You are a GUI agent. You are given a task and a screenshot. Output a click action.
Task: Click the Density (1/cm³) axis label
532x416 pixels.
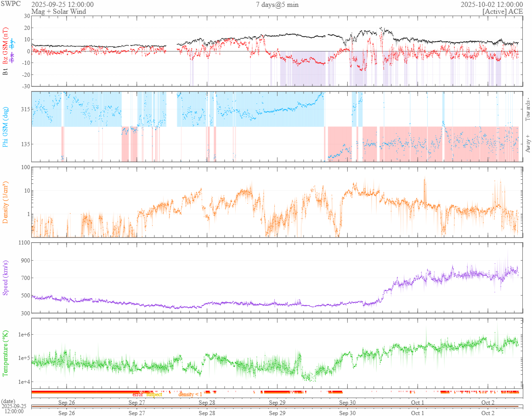(x=5, y=202)
